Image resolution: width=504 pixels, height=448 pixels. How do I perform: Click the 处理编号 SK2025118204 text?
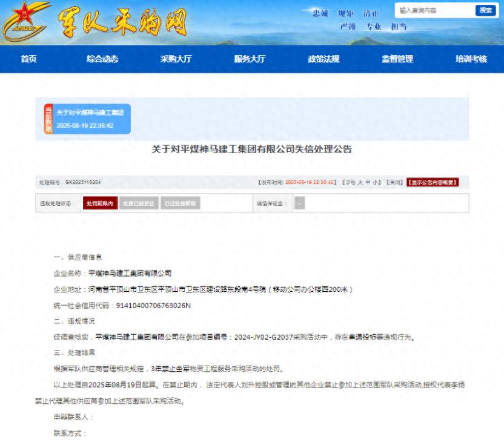(x=70, y=182)
